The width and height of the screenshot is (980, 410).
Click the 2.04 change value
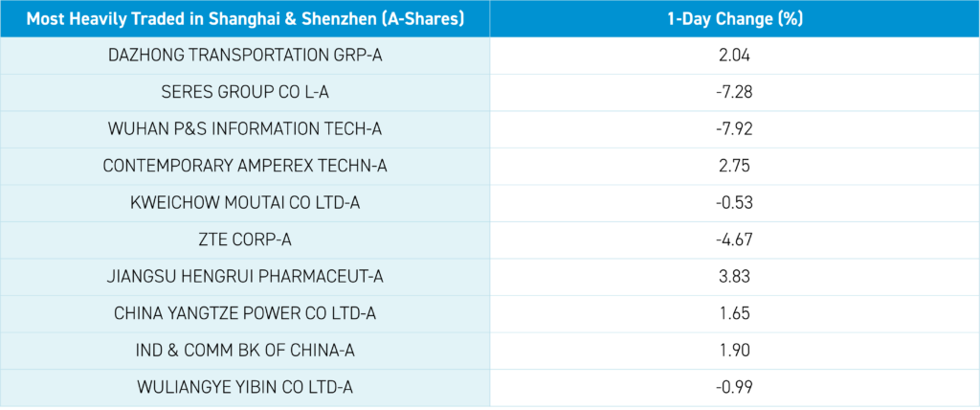pos(735,56)
